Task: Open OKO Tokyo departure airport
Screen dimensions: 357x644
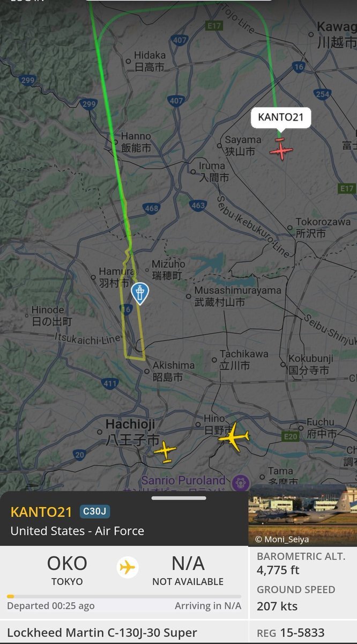Action: point(67,570)
